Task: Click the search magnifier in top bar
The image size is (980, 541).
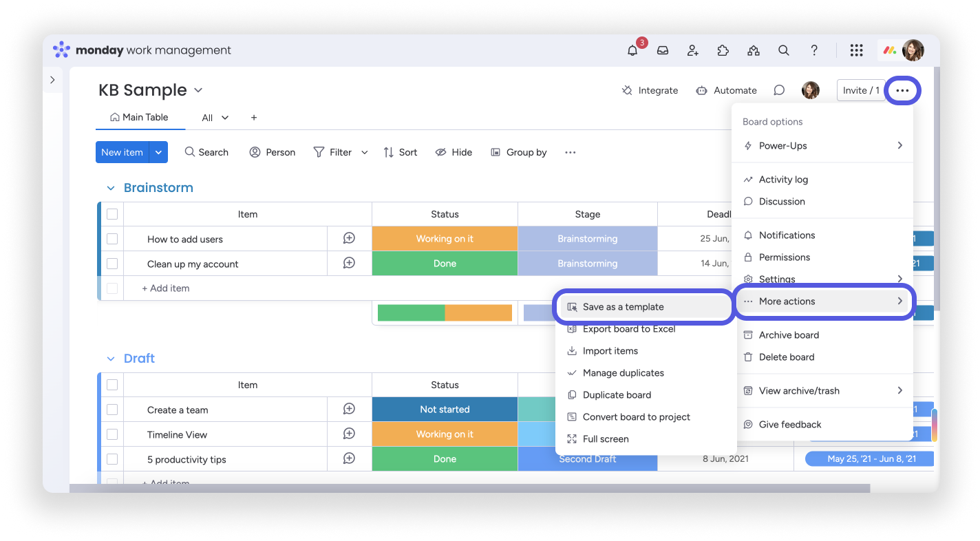Action: (783, 50)
